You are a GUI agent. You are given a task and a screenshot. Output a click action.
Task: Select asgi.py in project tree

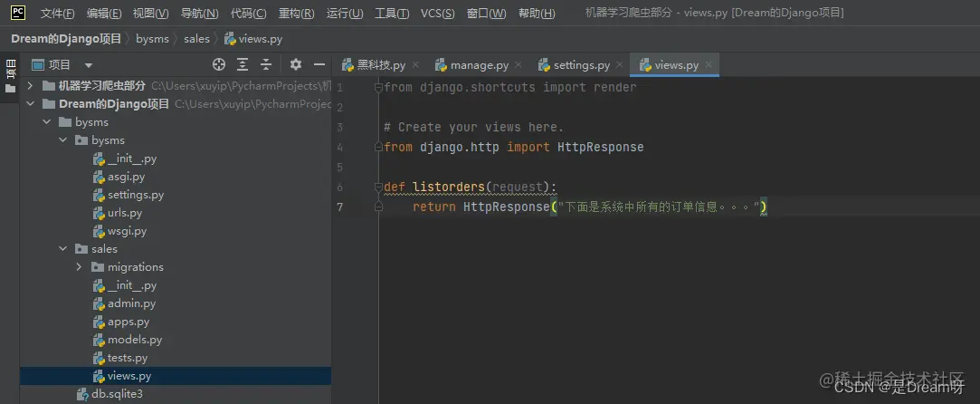176,177
